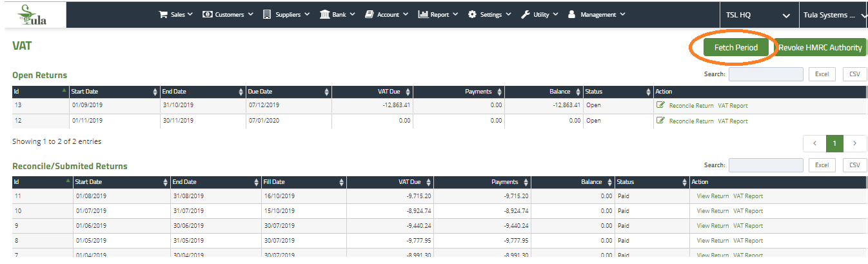Viewport: 868px width, 264px height.
Task: Sort Open Returns by Due Date
Action: click(287, 92)
